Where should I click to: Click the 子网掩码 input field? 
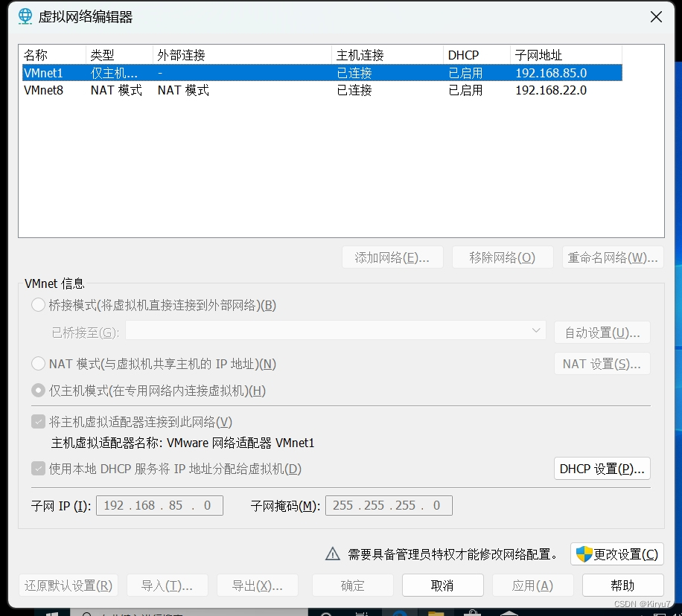(389, 505)
